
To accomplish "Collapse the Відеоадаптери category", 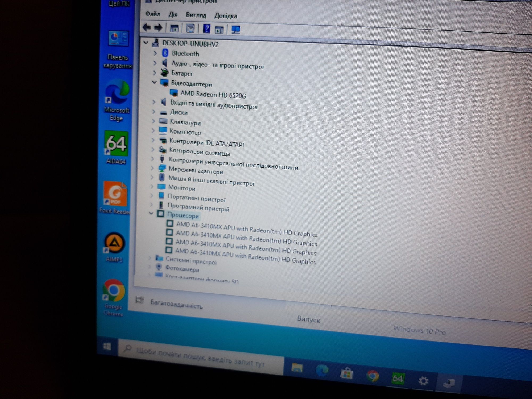I will click(154, 82).
